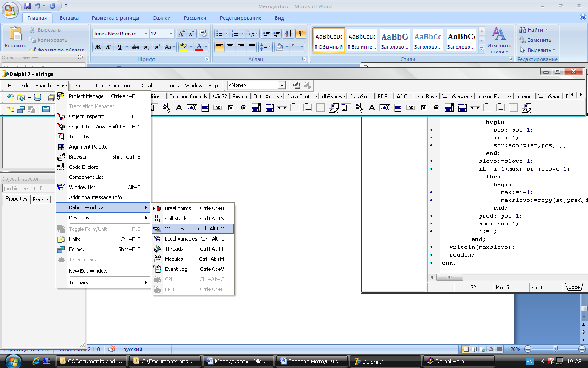Open the Win32 component palette tab
The image size is (588, 368).
point(220,97)
